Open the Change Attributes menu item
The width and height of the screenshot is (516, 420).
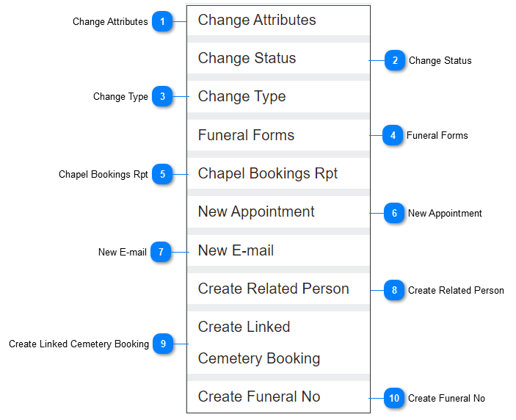click(278, 21)
